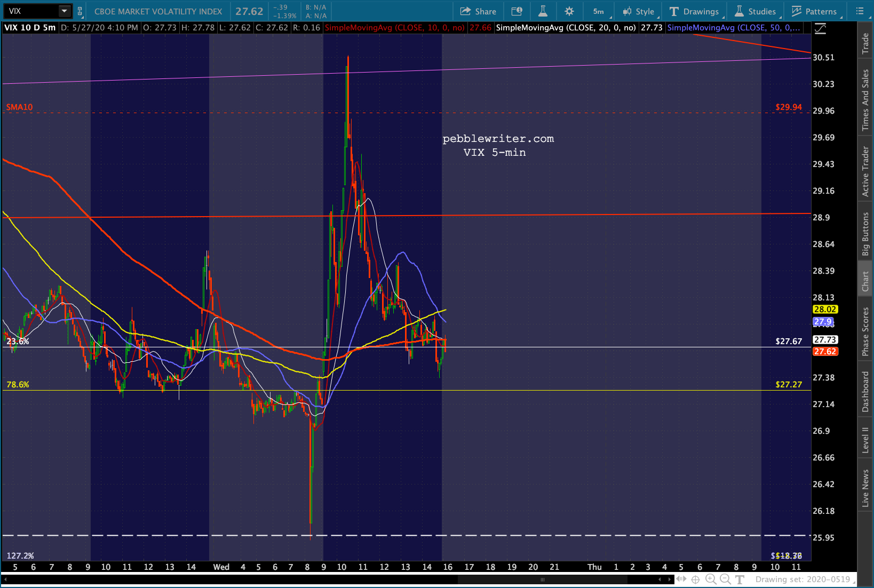Screen dimensions: 874x588
Task: Open the Times And Sales side tab
Action: pyautogui.click(x=865, y=100)
